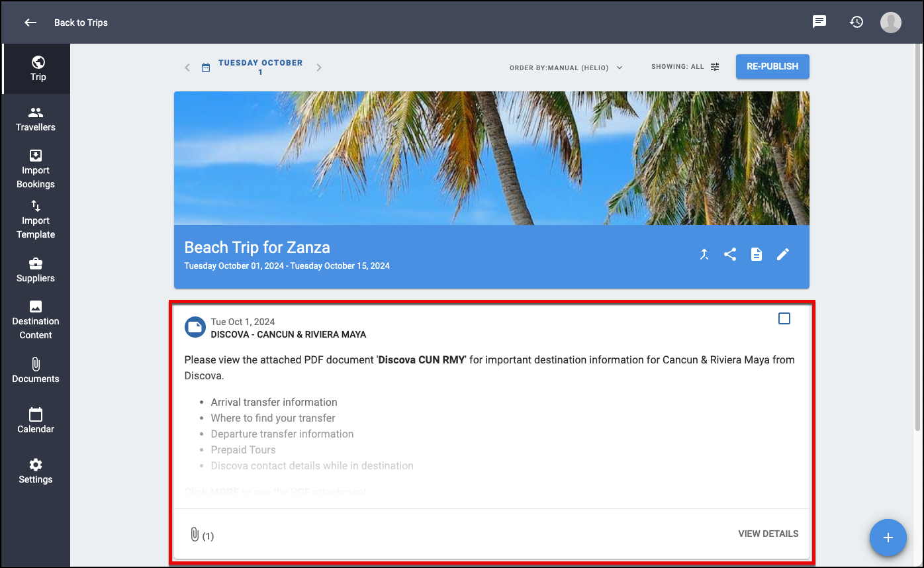Go to previous day arrow
Screen dimensions: 924x568
click(x=187, y=68)
